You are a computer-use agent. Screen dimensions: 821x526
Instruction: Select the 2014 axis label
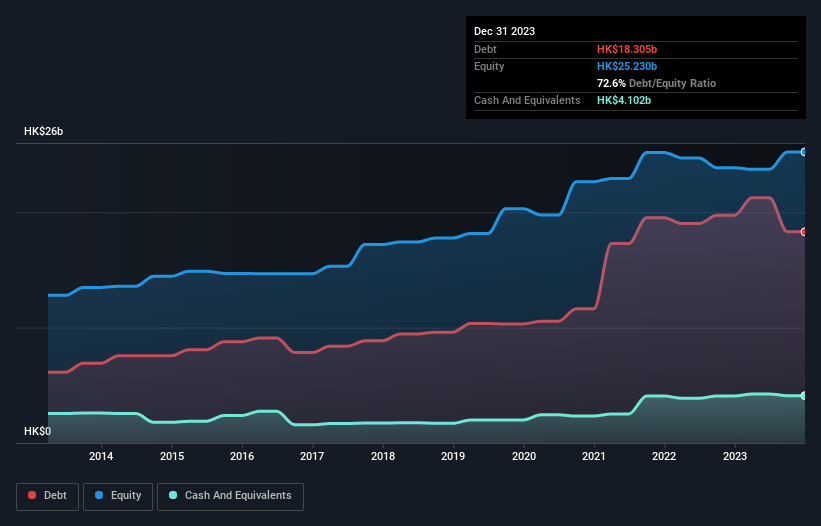tap(101, 456)
